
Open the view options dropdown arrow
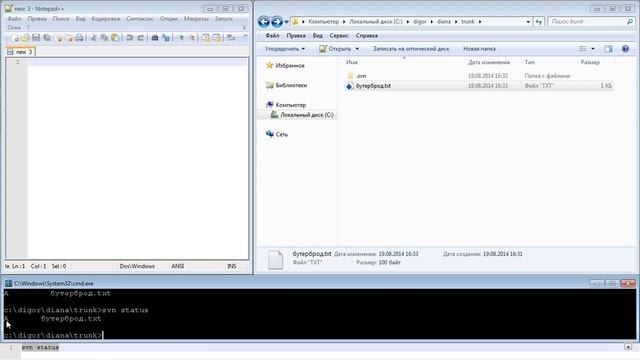(x=593, y=49)
